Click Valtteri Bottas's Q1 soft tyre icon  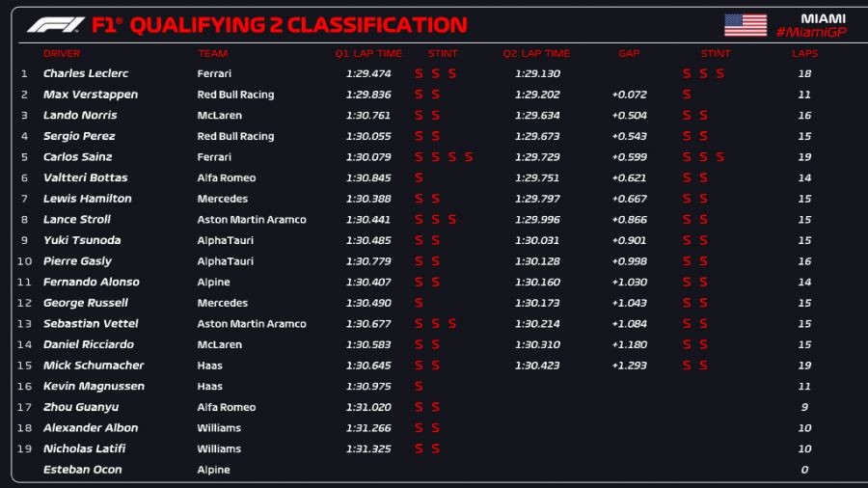(x=419, y=177)
